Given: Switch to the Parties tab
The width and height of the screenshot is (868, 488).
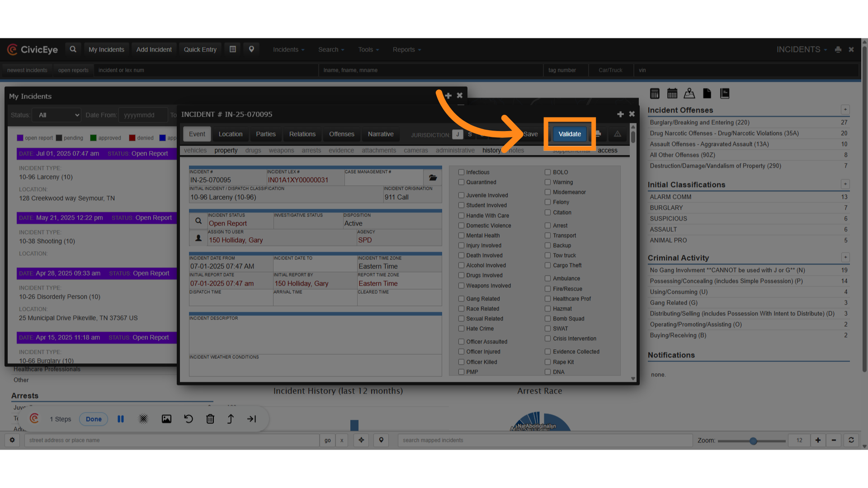Looking at the screenshot, I should pyautogui.click(x=266, y=134).
